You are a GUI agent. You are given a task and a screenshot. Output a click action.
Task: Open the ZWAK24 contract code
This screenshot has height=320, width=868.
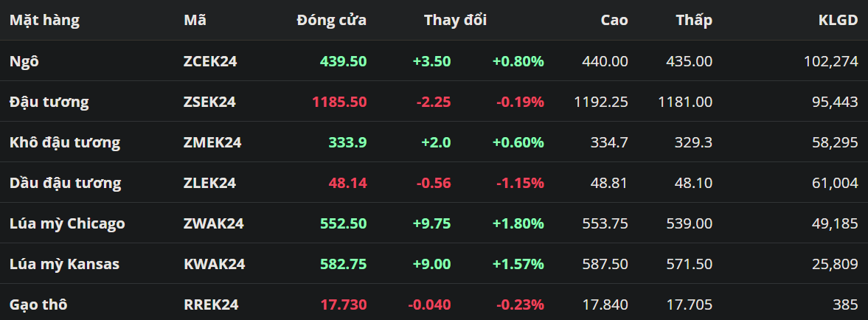(x=213, y=223)
